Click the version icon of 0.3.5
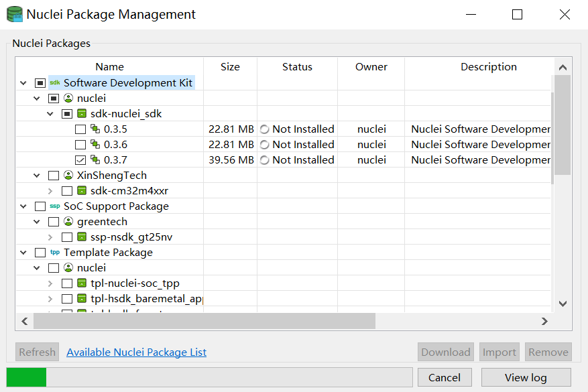This screenshot has width=588, height=392. pos(95,129)
